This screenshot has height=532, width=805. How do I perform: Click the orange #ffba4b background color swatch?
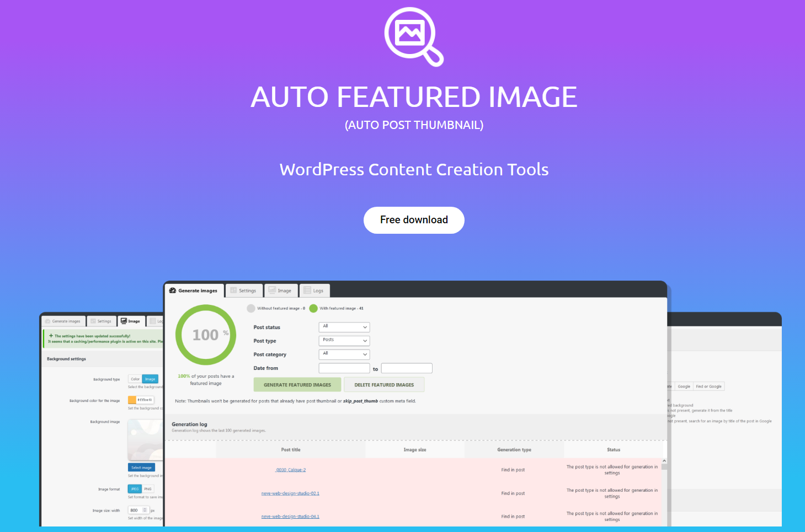(x=131, y=400)
